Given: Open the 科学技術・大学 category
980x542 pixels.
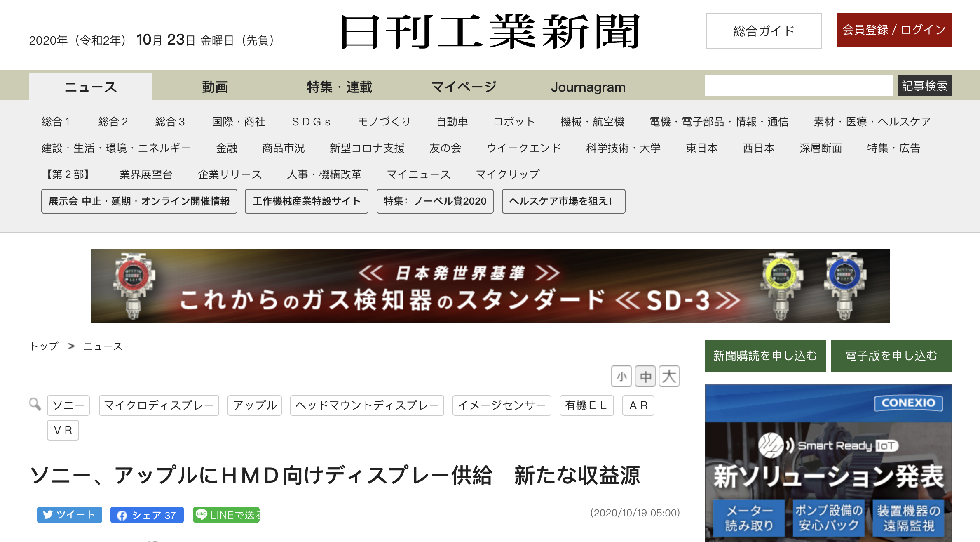Looking at the screenshot, I should [623, 148].
